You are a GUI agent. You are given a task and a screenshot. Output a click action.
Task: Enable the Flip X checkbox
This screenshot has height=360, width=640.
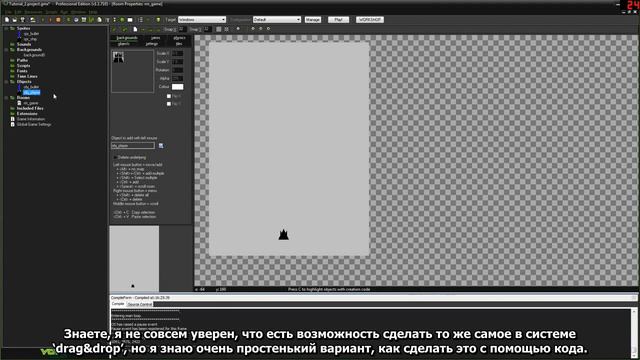169,96
